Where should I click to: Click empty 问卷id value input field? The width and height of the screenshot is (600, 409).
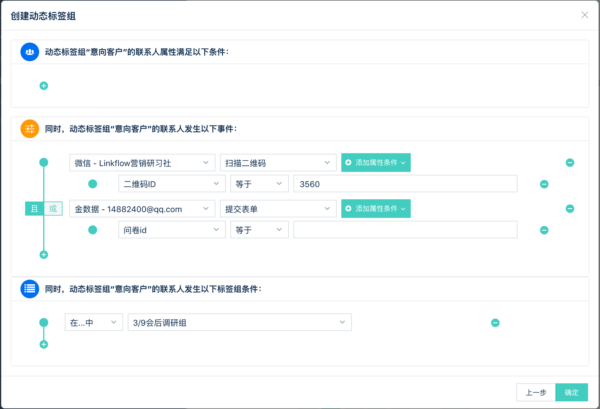coord(405,230)
